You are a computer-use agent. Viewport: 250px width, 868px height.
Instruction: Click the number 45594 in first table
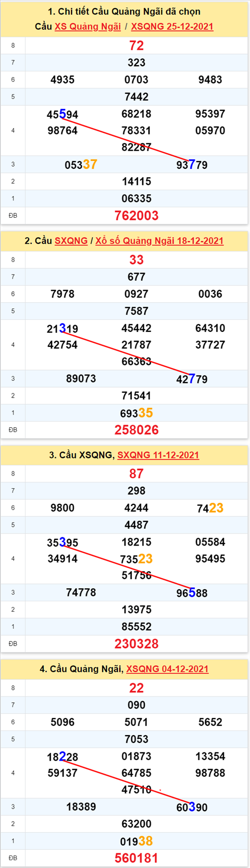pos(63,114)
